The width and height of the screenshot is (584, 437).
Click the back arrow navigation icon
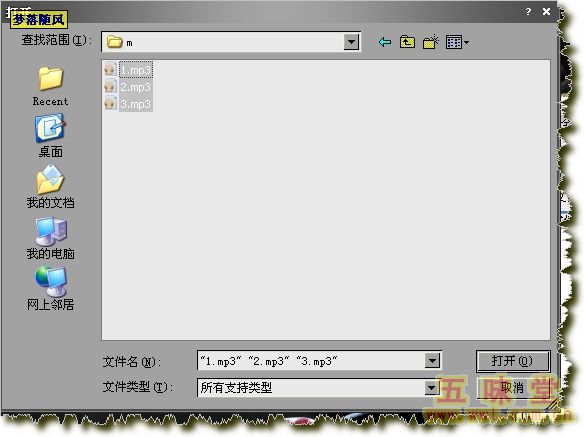tap(385, 42)
